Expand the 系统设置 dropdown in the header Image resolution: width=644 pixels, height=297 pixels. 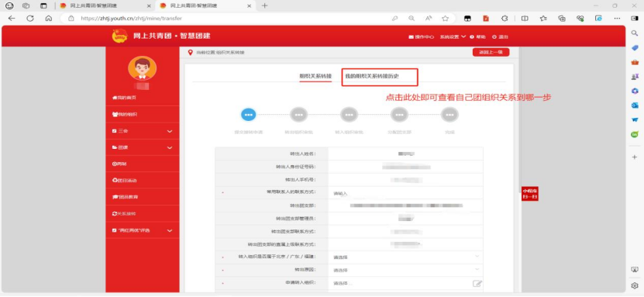(x=453, y=37)
